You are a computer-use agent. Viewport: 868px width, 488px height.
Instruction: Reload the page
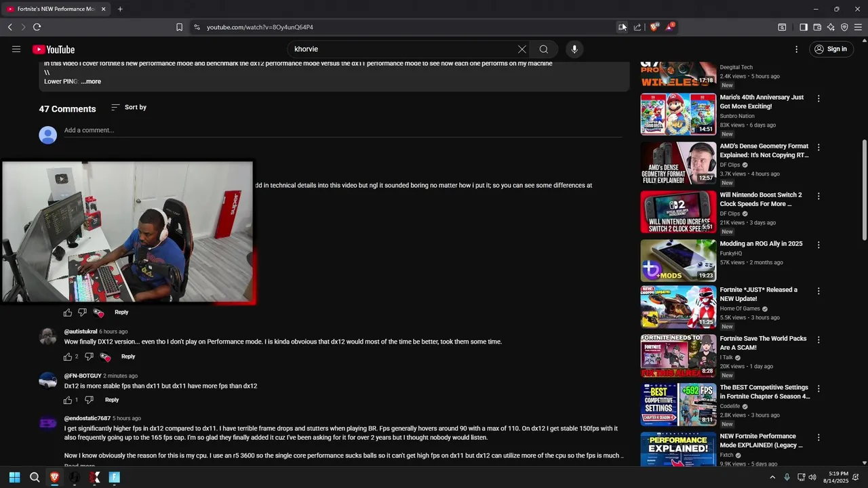tap(37, 27)
